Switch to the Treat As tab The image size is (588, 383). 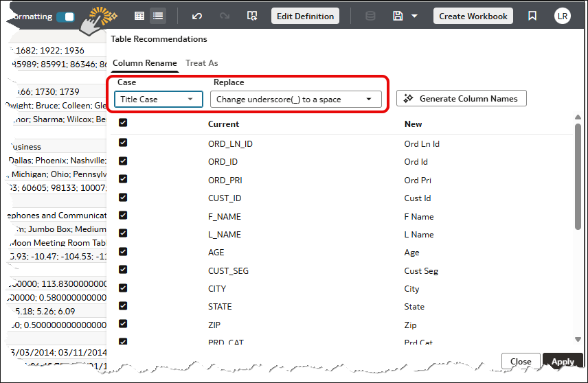[202, 63]
